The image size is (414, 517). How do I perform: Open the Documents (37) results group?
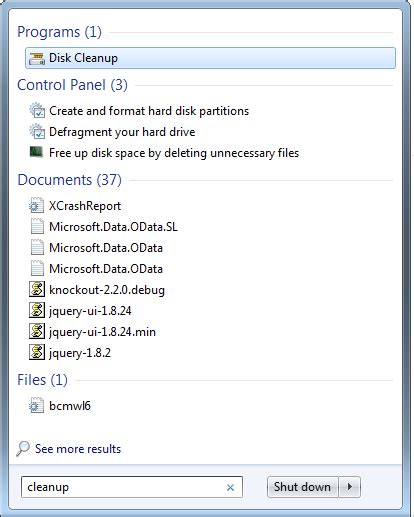[x=69, y=180]
